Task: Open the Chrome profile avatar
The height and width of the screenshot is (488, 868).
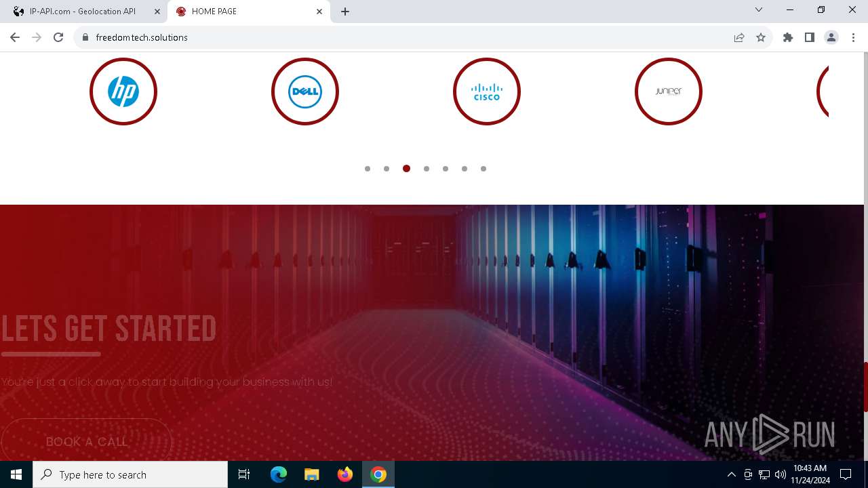Action: [831, 37]
